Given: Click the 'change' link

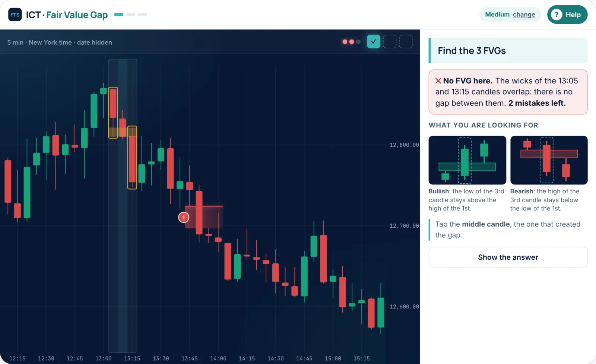Looking at the screenshot, I should coord(524,15).
